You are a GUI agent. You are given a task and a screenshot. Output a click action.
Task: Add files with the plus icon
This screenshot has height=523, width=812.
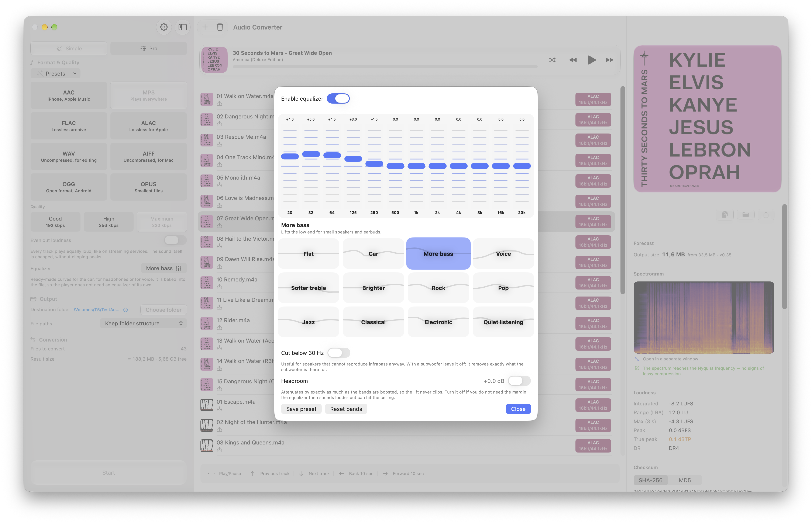205,27
